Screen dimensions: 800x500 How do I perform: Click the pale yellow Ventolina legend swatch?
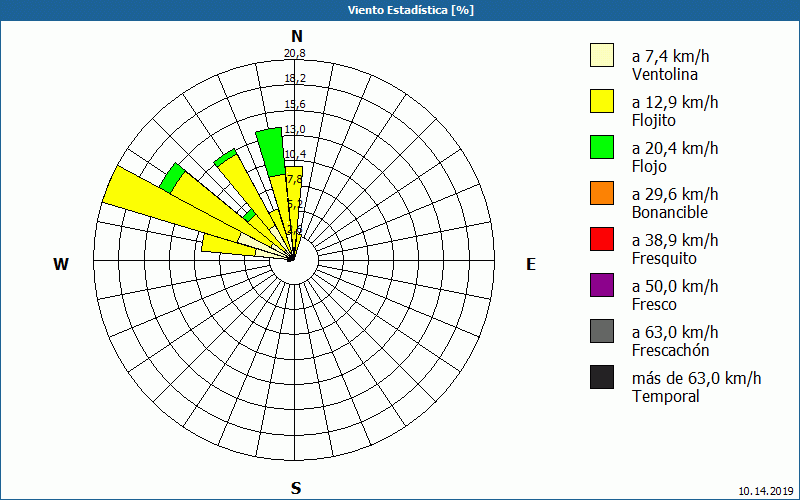pos(602,55)
